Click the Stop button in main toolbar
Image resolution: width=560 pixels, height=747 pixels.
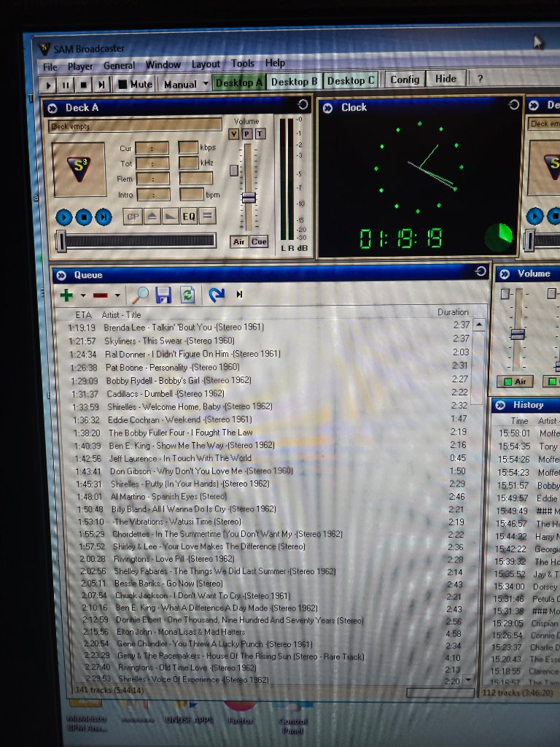pyautogui.click(x=83, y=85)
